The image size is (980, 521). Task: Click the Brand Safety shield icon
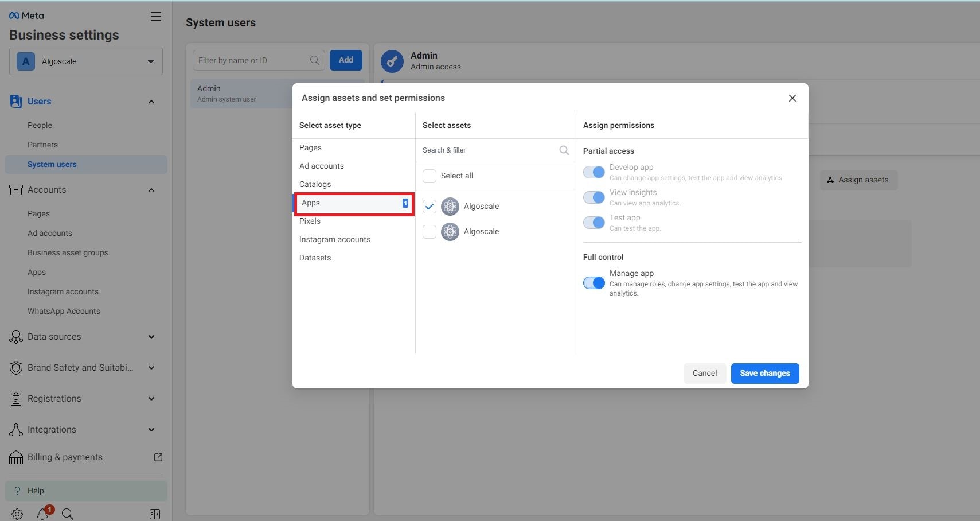16,368
